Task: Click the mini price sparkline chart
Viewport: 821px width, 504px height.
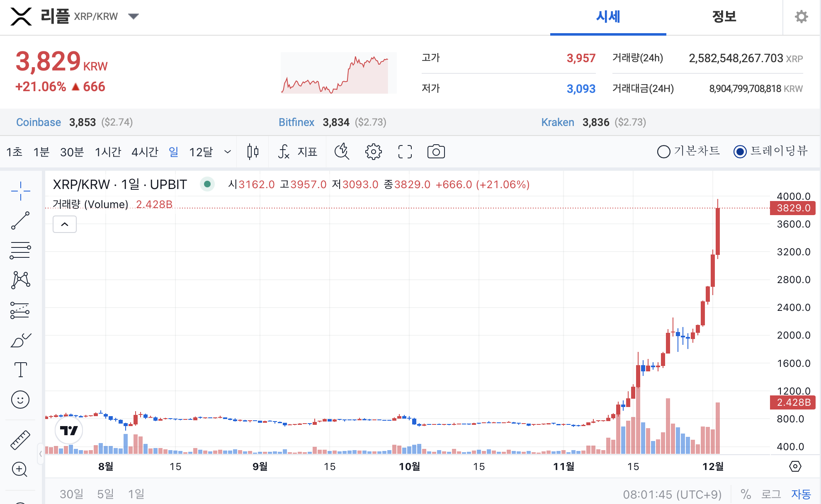Action: (338, 73)
